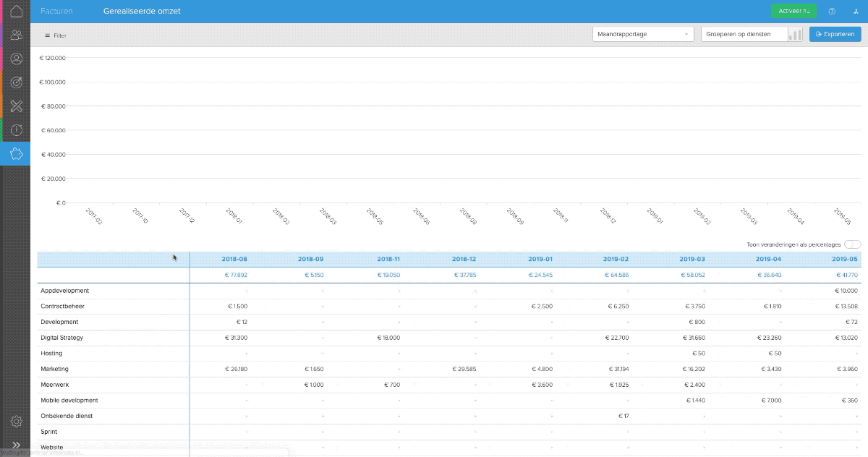This screenshot has height=457, width=868.
Task: Select the piggy bank finance sidebar icon
Action: [16, 154]
